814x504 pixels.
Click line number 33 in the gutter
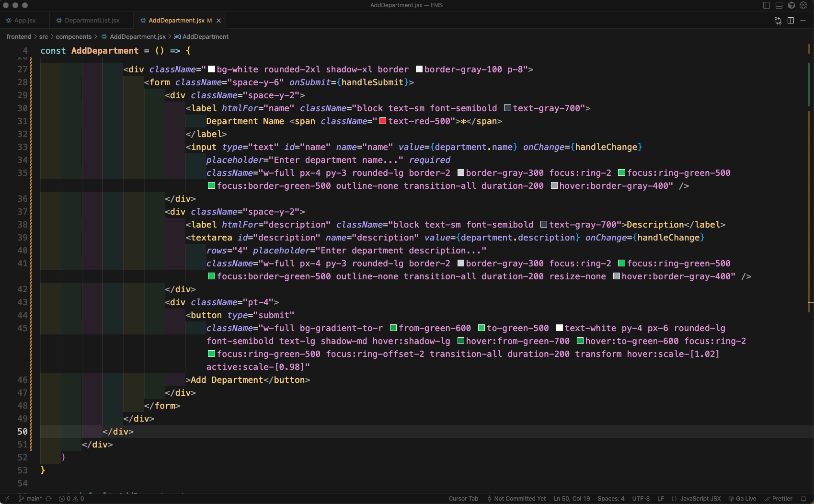pos(23,147)
